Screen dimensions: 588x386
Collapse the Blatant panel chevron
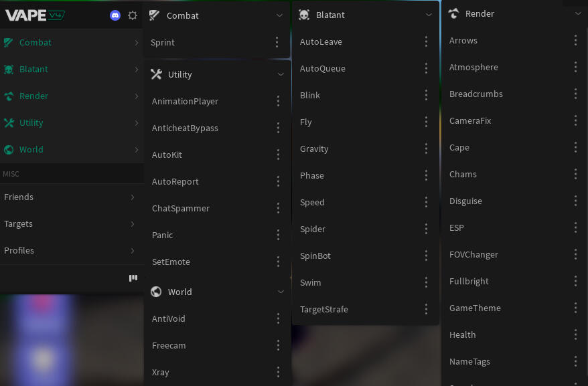(429, 15)
